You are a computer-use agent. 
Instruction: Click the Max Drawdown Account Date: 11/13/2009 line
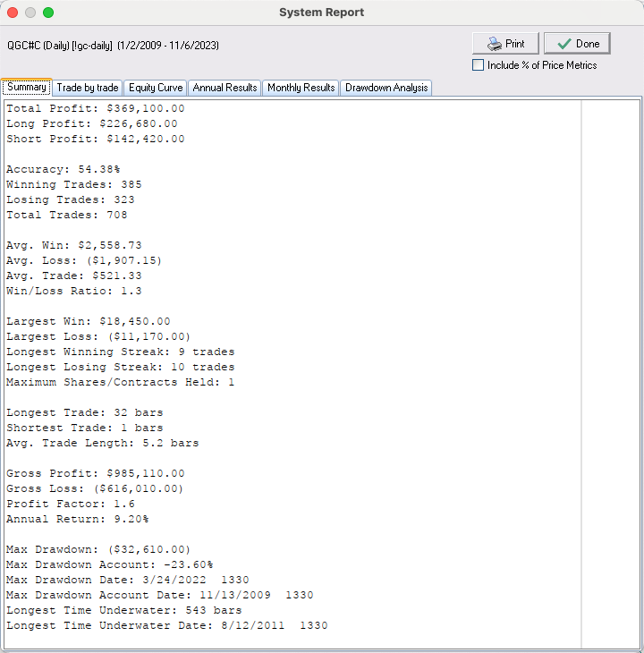[x=160, y=595]
